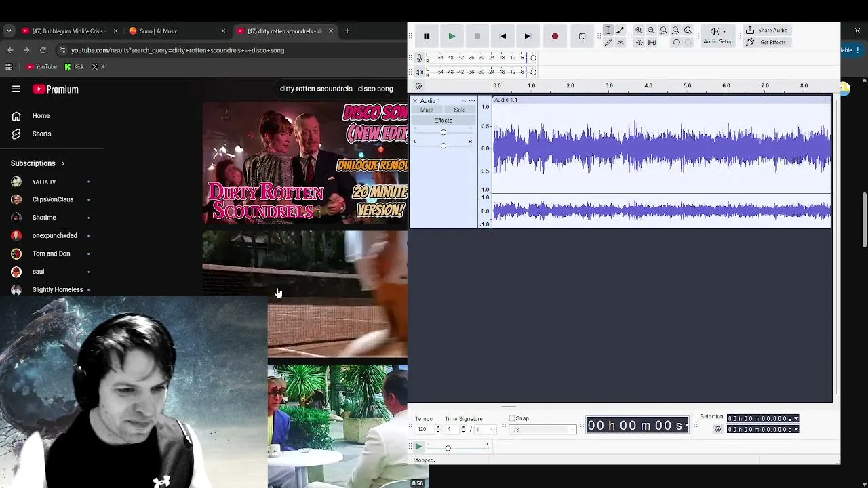868x488 pixels.
Task: Mute the Audio 1 track
Action: (427, 110)
